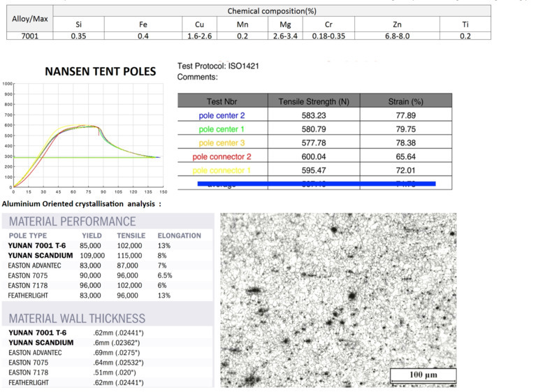
Task: Select the 'pole connector 2' test entry
Action: tap(222, 157)
